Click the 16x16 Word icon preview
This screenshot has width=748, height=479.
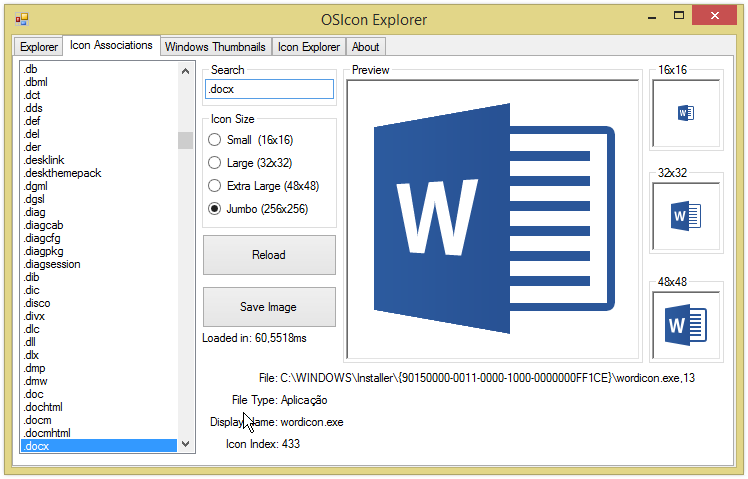(686, 114)
